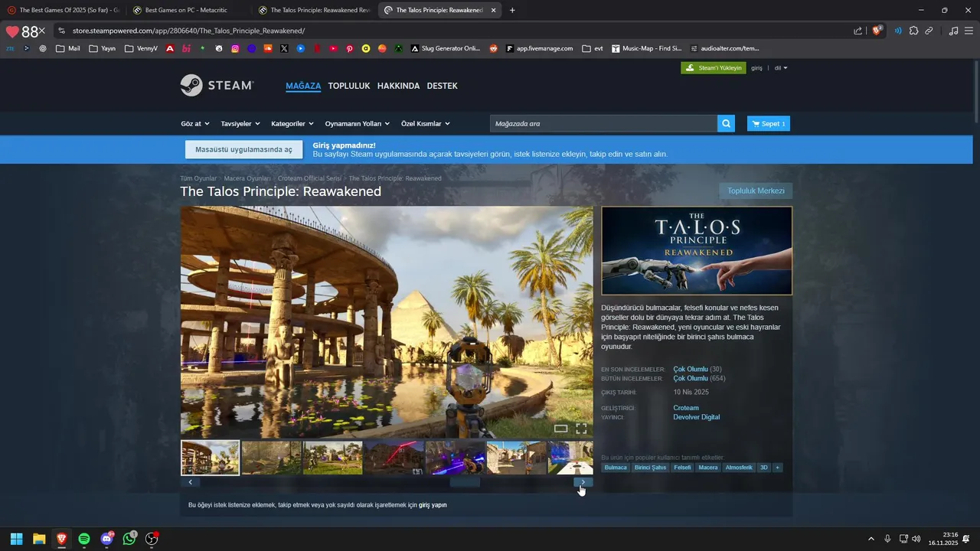
Task: Open the YouTube bookmark icon
Action: [x=333, y=48]
